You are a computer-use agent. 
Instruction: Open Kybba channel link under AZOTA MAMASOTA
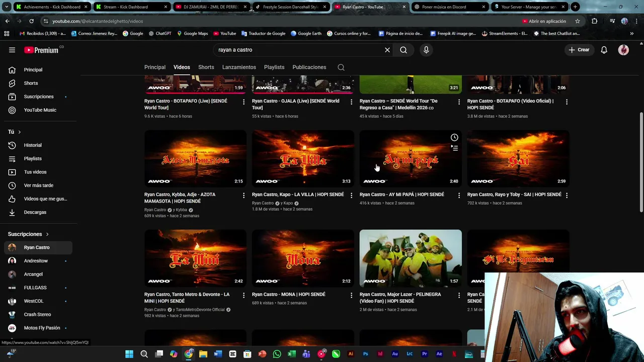coord(182,210)
